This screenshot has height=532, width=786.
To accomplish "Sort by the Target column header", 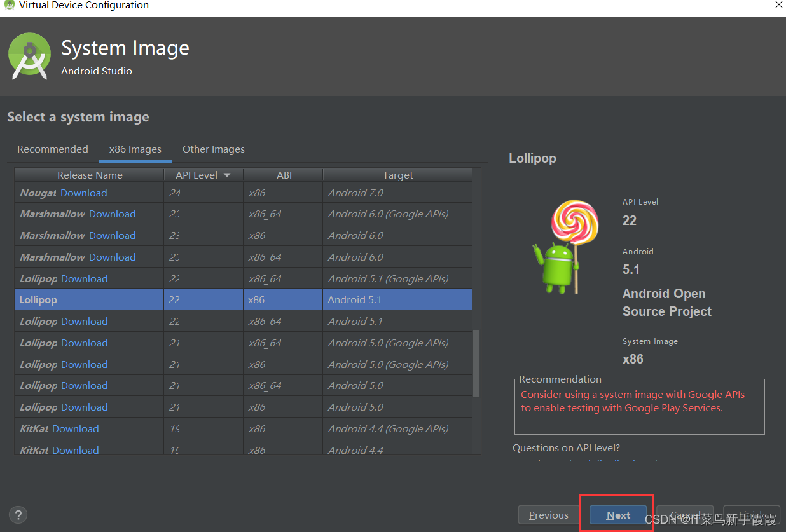I will tap(398, 175).
